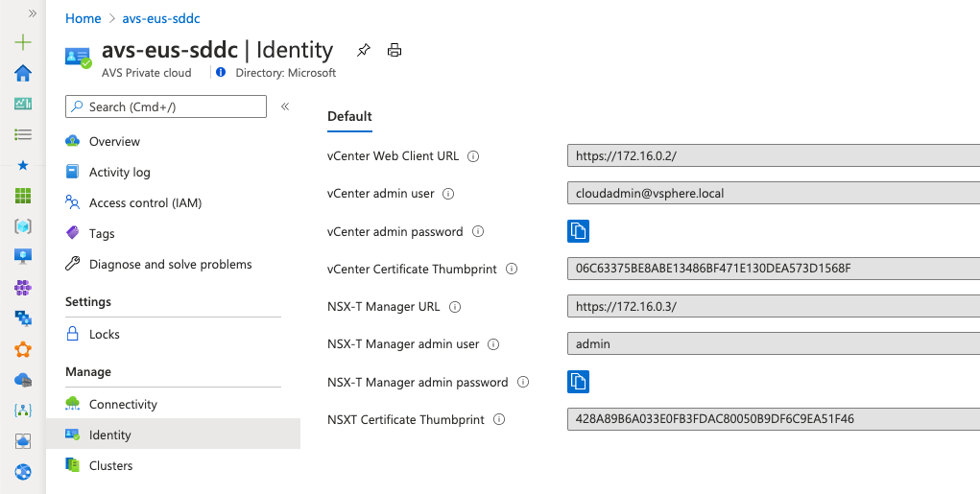This screenshot has width=980, height=494.
Task: Open the Favorites star icon in sidebar
Action: [23, 165]
